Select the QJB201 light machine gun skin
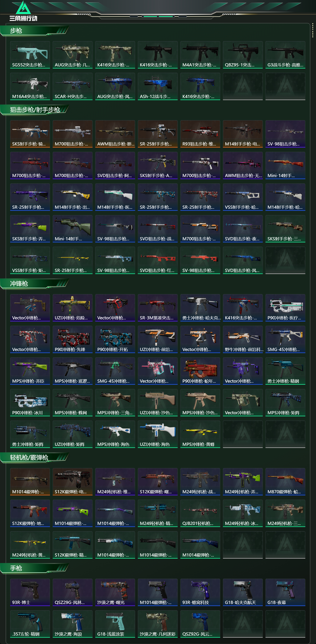This screenshot has width=316, height=644. click(x=200, y=513)
